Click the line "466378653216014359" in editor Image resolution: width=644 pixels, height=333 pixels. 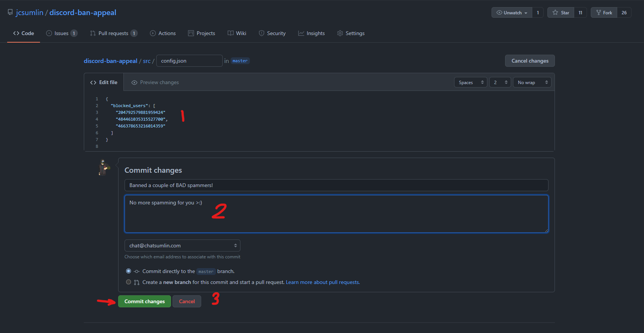[x=140, y=126]
